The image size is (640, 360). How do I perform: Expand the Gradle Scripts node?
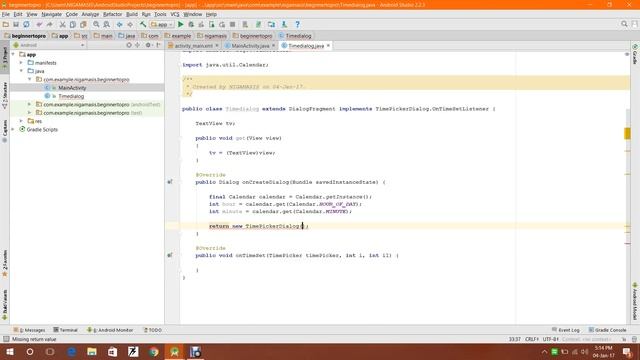14,129
